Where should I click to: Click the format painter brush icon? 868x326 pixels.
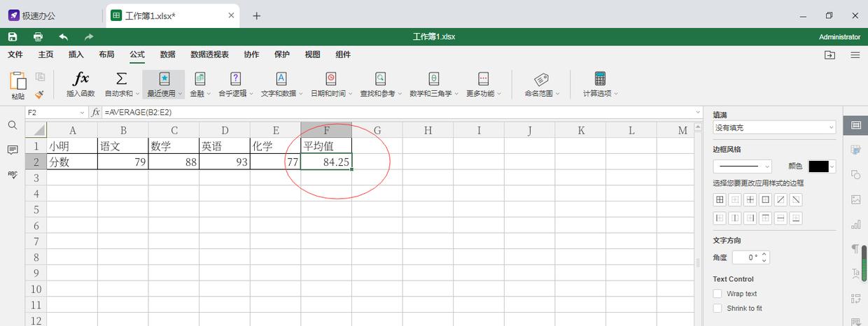pyautogui.click(x=40, y=93)
